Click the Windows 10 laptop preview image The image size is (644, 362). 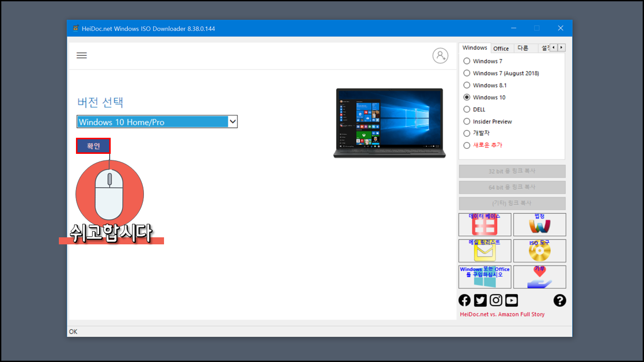[389, 123]
